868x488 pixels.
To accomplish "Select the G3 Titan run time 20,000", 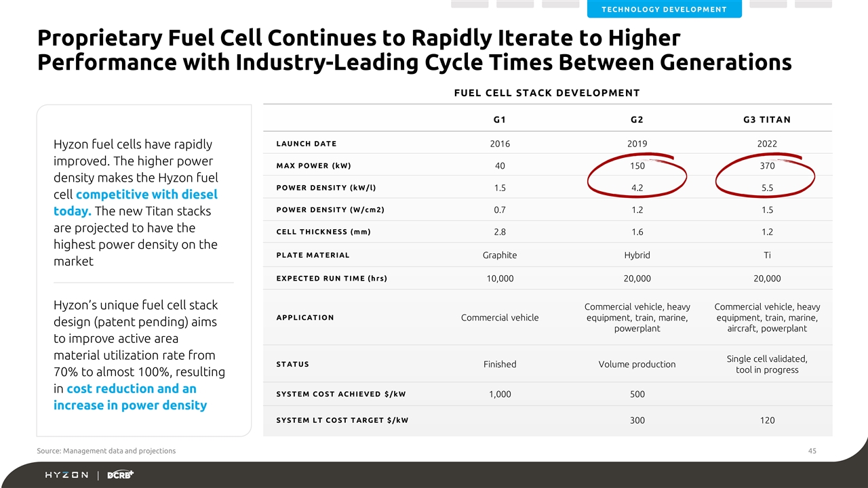I will pyautogui.click(x=767, y=279).
